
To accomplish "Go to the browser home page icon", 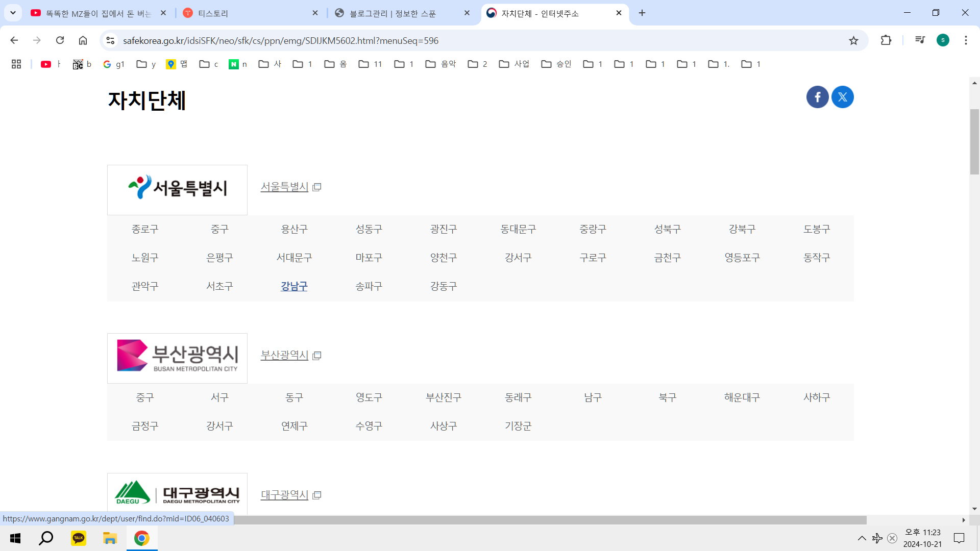I will pyautogui.click(x=83, y=40).
